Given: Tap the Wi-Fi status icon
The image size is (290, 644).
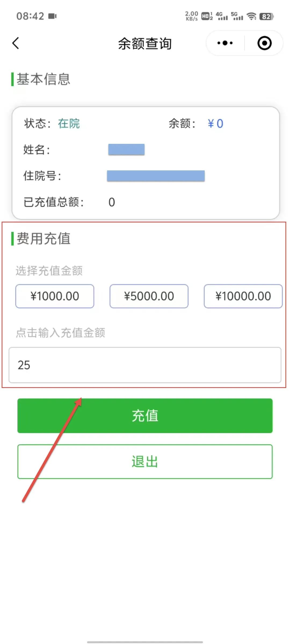Looking at the screenshot, I should click(252, 16).
